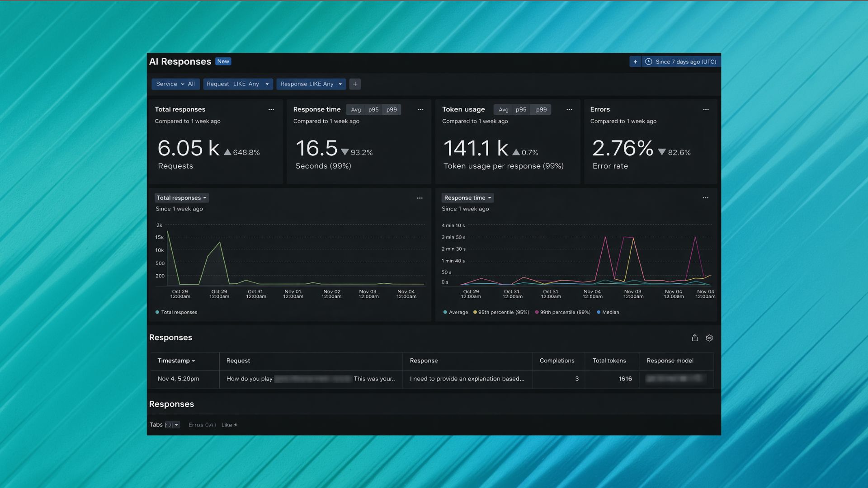Select p99 in Token usage card
This screenshot has width=868, height=488.
pyautogui.click(x=541, y=110)
